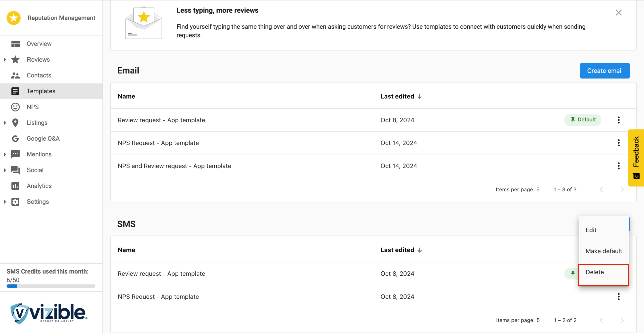Click the Contacts people icon
This screenshot has height=333, width=644.
(x=15, y=75)
